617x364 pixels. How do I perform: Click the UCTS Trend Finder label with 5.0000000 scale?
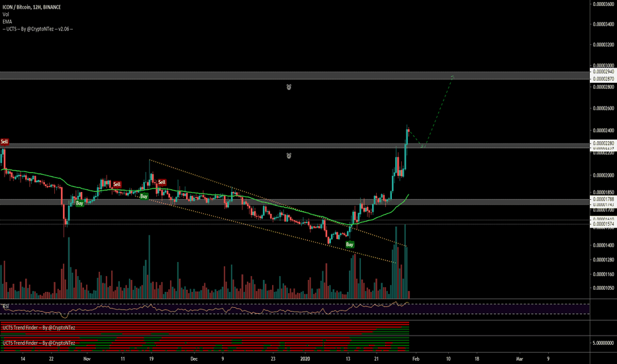coord(38,343)
